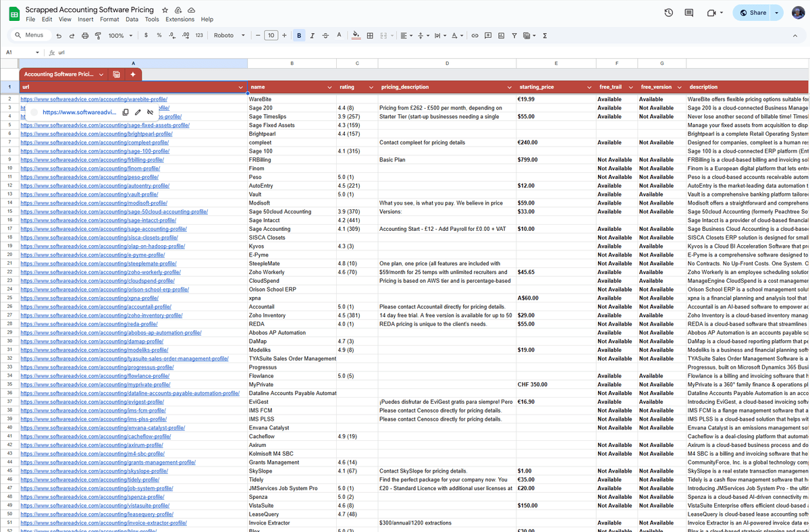Viewport: 810px width, 532px height.
Task: Click the font size field
Action: (x=271, y=35)
